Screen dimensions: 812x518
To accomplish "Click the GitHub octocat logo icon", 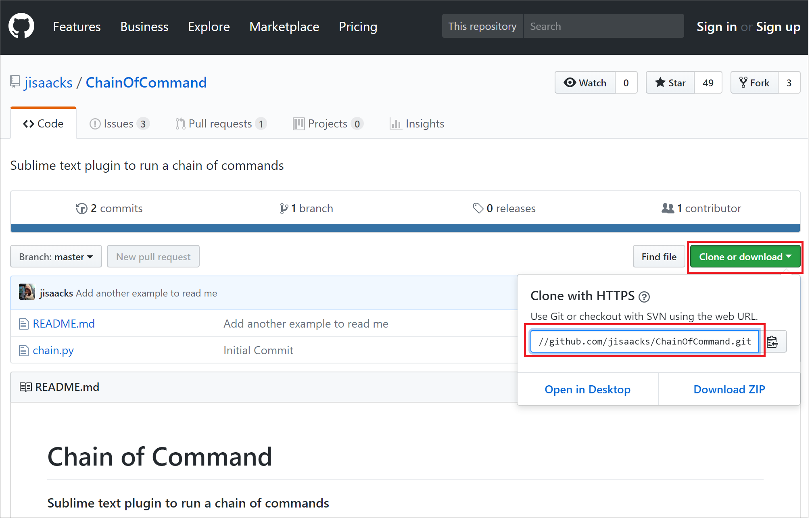I will [20, 25].
